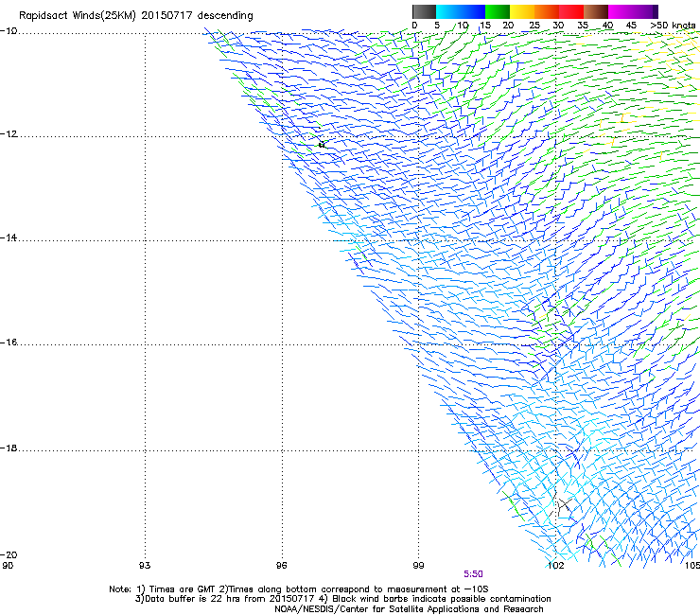Select the '-18' latitude axis label
Image resolution: width=700 pixels, height=615 pixels.
coord(9,448)
